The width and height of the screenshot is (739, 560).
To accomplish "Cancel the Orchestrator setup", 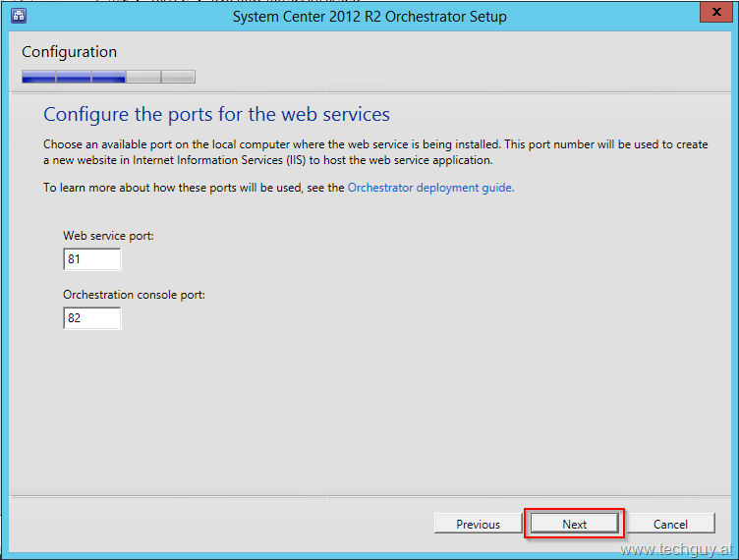I will (670, 524).
